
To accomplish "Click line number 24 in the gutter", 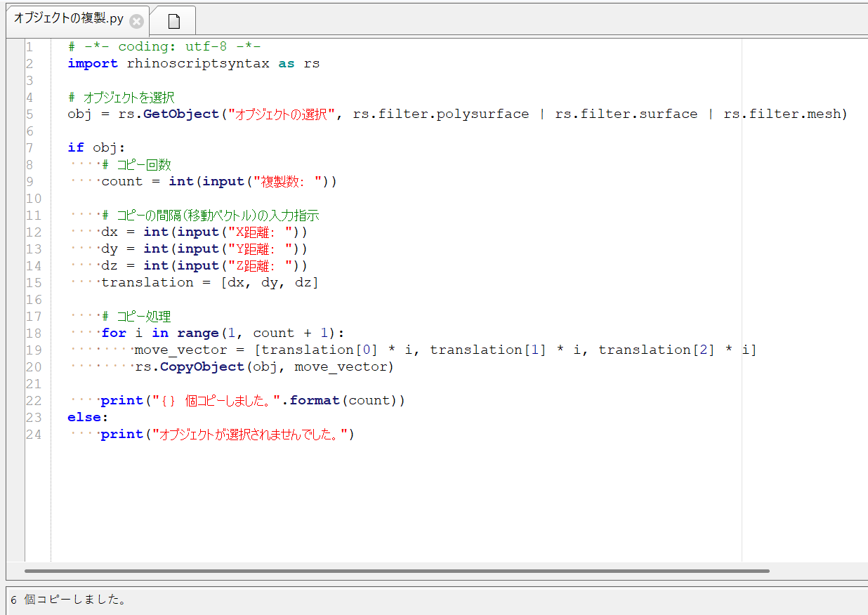I will click(33, 435).
